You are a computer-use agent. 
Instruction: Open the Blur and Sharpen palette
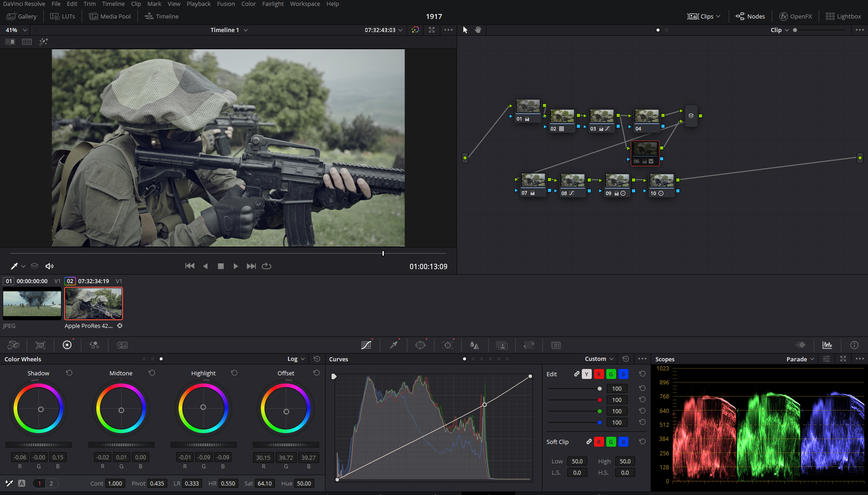coord(474,345)
